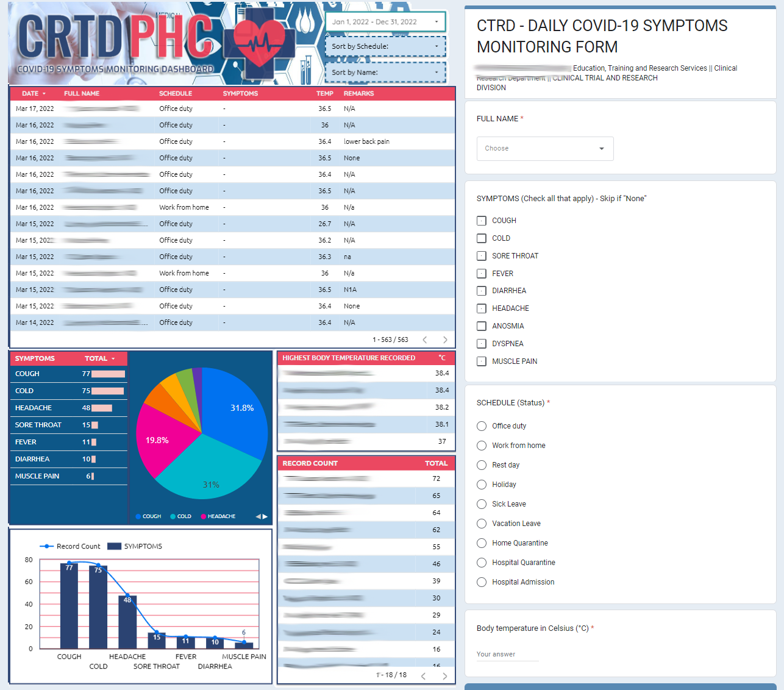Click the 38.2 highest temperature value

[x=442, y=407]
